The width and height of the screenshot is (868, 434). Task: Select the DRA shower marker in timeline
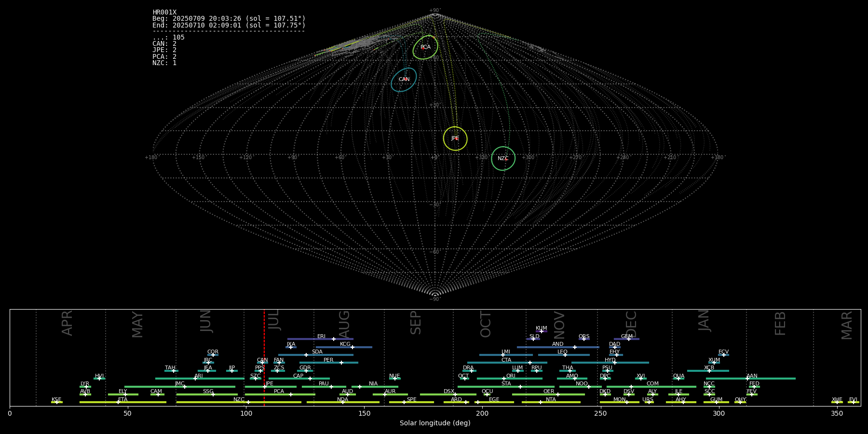coord(472,371)
